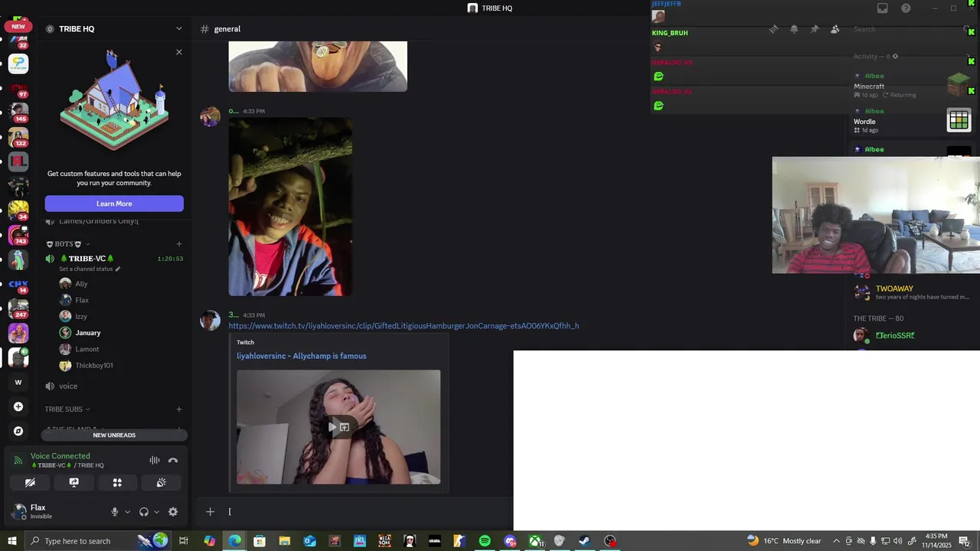Open the soundboard button
The height and width of the screenshot is (551, 980).
pos(161,483)
